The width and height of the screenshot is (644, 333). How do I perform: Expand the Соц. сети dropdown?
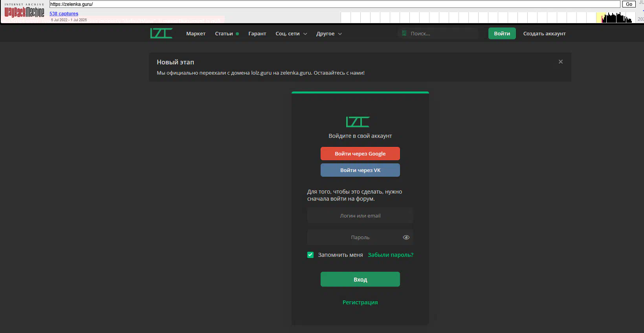click(x=291, y=34)
